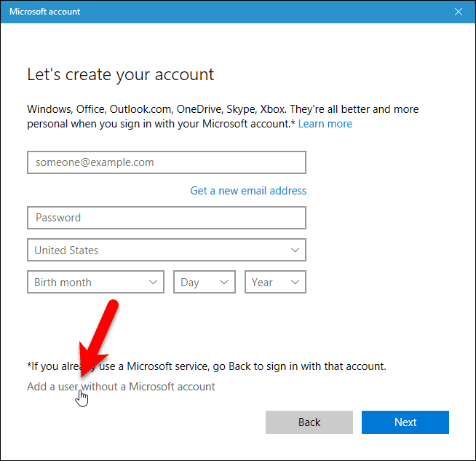Choose Add a user without a Microsoft account
Viewport: 476px width, 461px height.
(121, 387)
